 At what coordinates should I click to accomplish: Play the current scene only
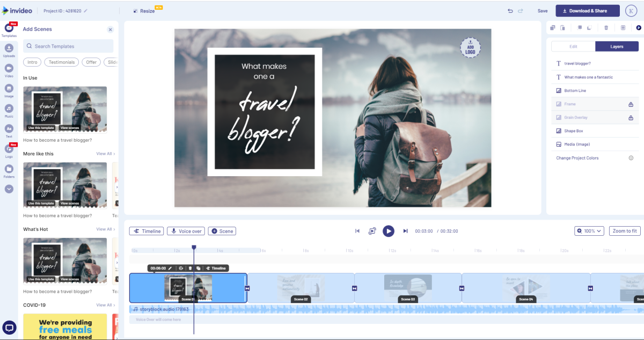(372, 231)
